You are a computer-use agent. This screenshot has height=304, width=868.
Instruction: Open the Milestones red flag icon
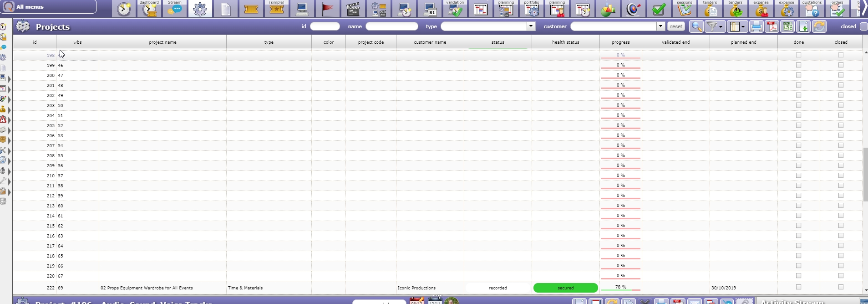tap(328, 9)
